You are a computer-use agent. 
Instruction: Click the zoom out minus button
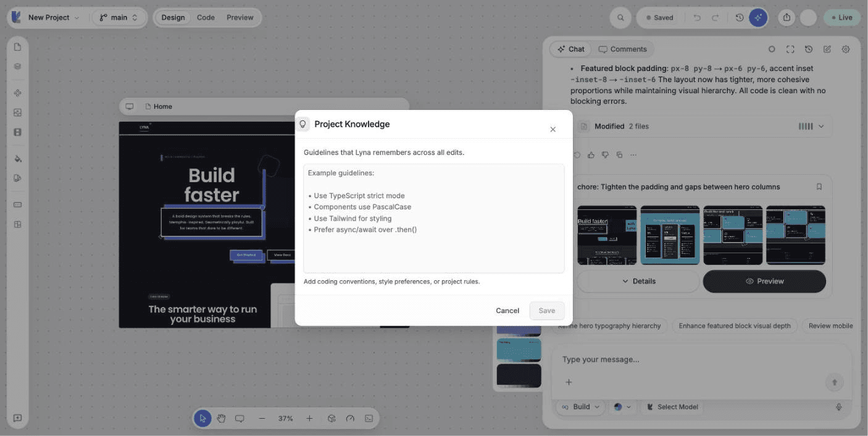coord(262,418)
